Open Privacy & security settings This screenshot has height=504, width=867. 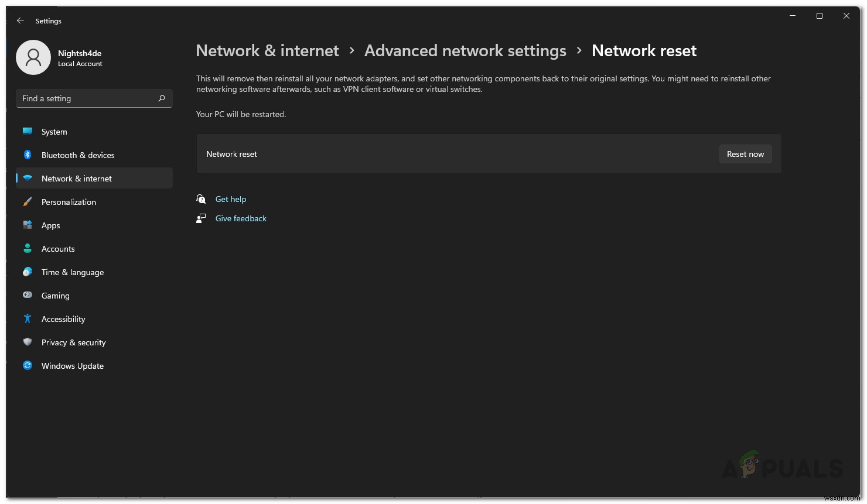(28, 342)
